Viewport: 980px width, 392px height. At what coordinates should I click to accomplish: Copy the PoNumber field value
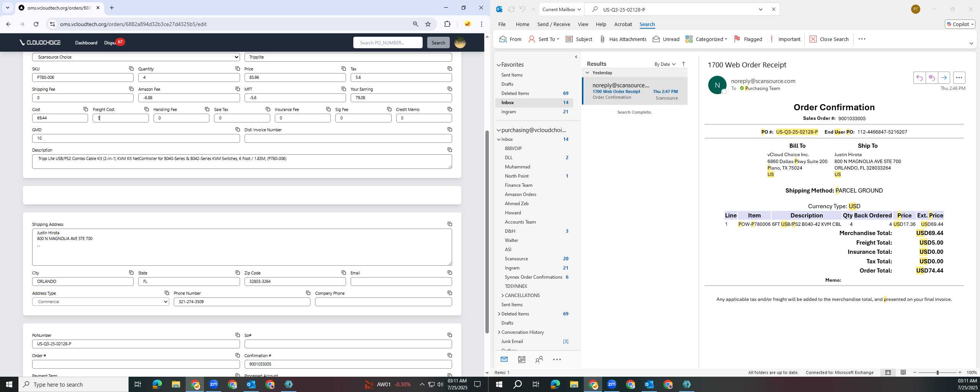click(x=237, y=335)
